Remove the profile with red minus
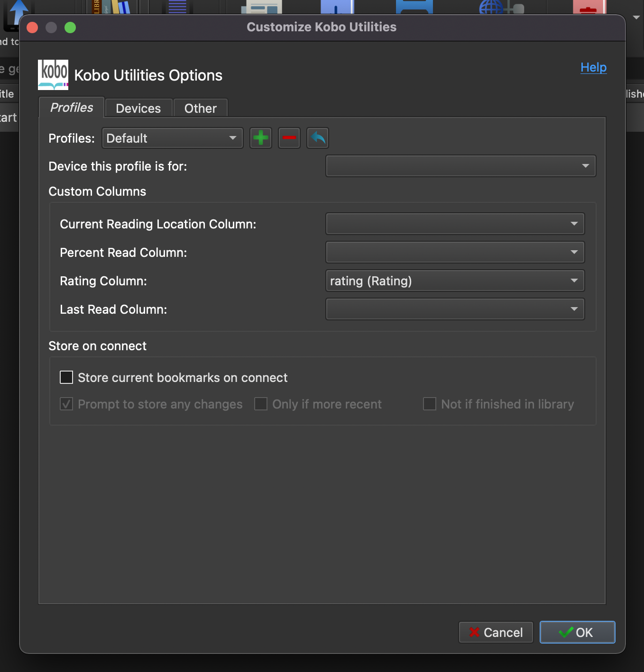 point(289,138)
